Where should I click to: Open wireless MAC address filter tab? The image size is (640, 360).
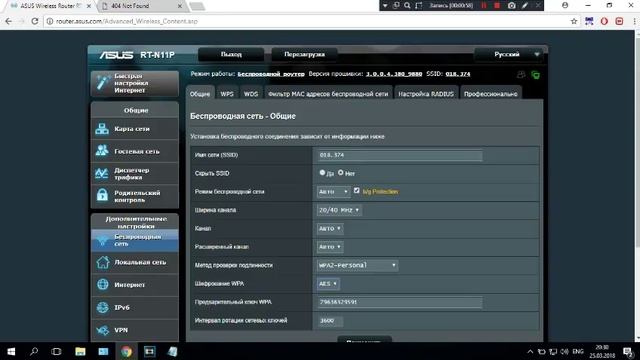pyautogui.click(x=328, y=93)
